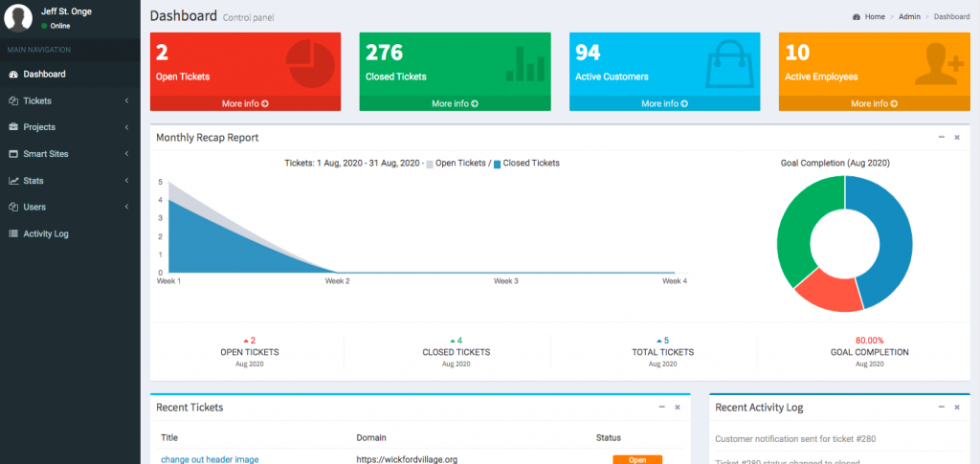Click the Tickets sidebar icon
Screen dimensions: 980x464
coord(13,100)
